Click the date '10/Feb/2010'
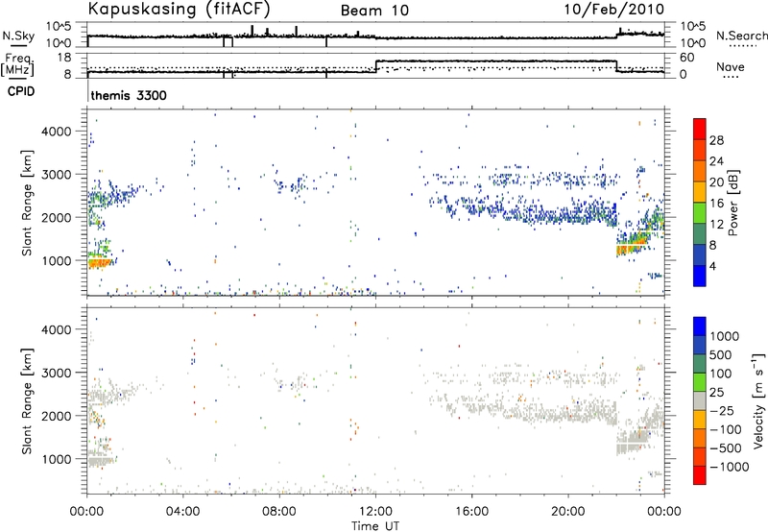This screenshot has height=532, width=768. coord(614,10)
